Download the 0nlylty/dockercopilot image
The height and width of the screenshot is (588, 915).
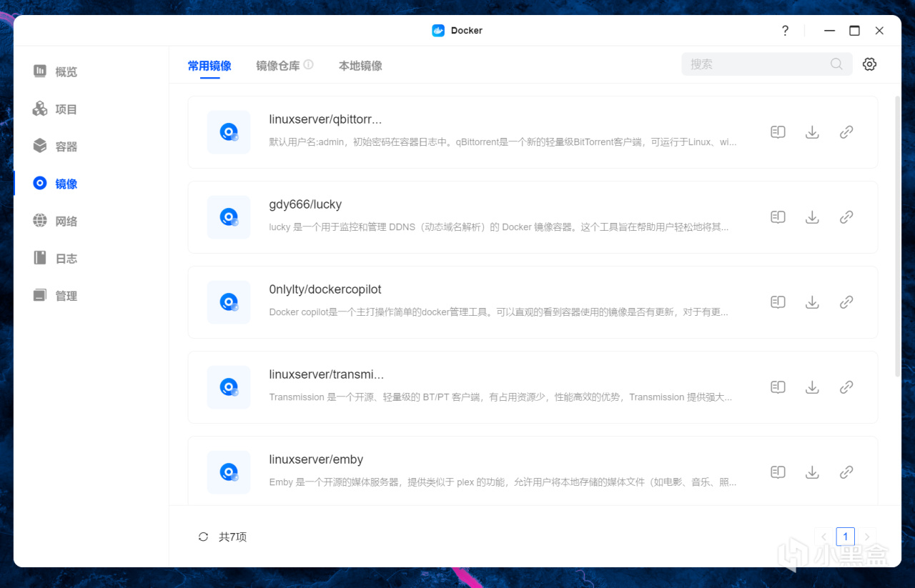[812, 302]
